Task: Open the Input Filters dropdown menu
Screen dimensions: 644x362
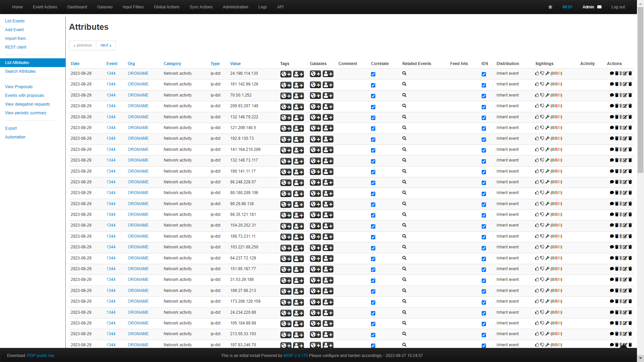Action: tap(133, 7)
